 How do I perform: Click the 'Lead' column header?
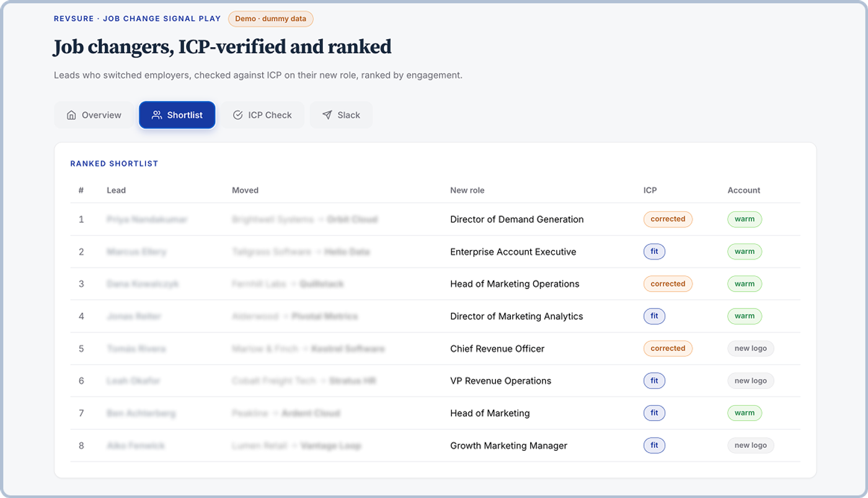pyautogui.click(x=116, y=190)
